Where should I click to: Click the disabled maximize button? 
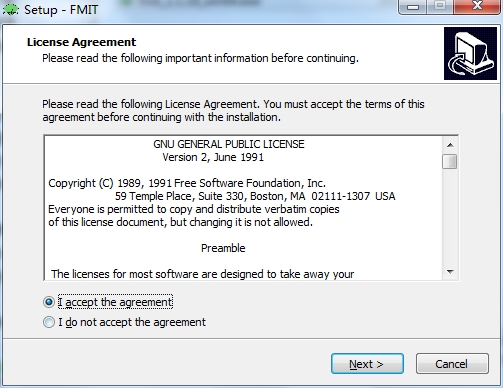pos(440,7)
